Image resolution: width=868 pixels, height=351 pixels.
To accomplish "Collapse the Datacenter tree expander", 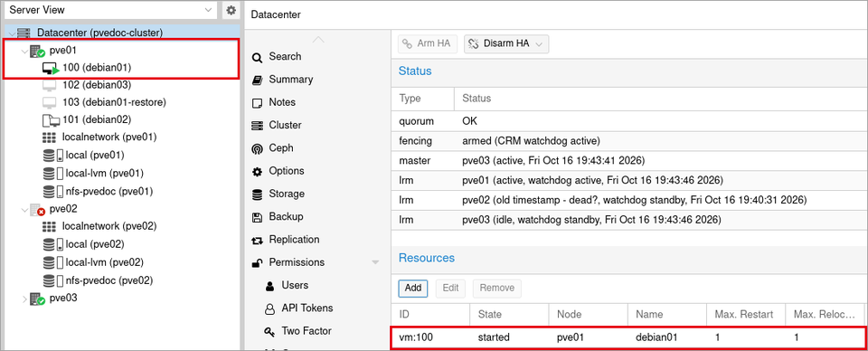I will (13, 33).
